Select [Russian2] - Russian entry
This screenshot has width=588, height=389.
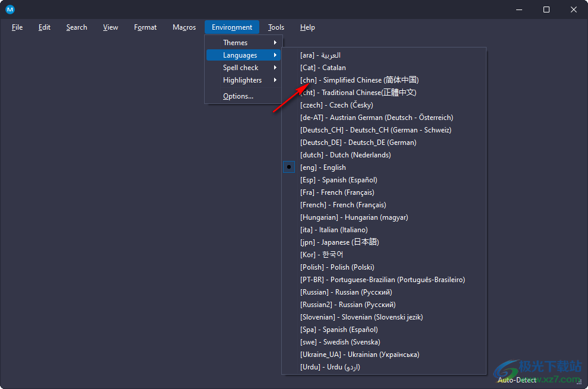[x=384, y=305]
